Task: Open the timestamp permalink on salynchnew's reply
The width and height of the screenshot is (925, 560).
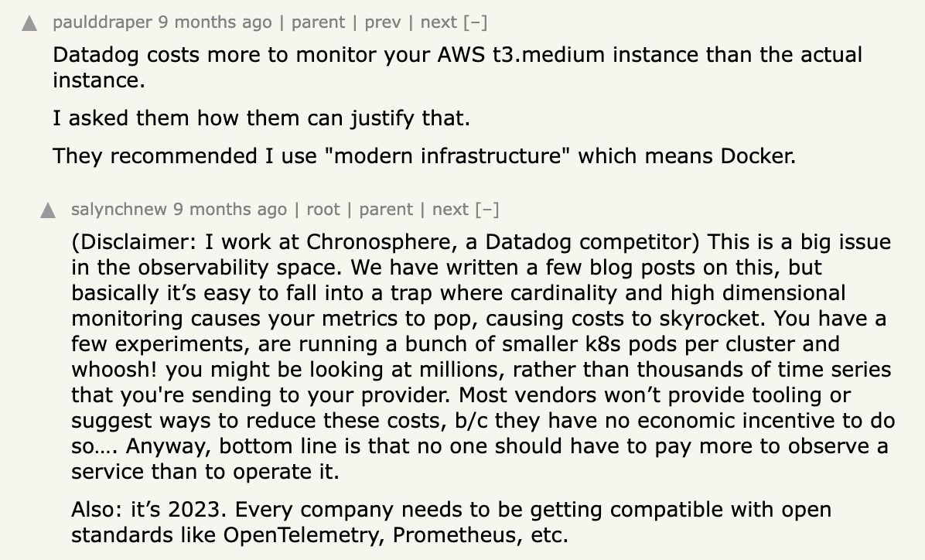Action: point(230,209)
